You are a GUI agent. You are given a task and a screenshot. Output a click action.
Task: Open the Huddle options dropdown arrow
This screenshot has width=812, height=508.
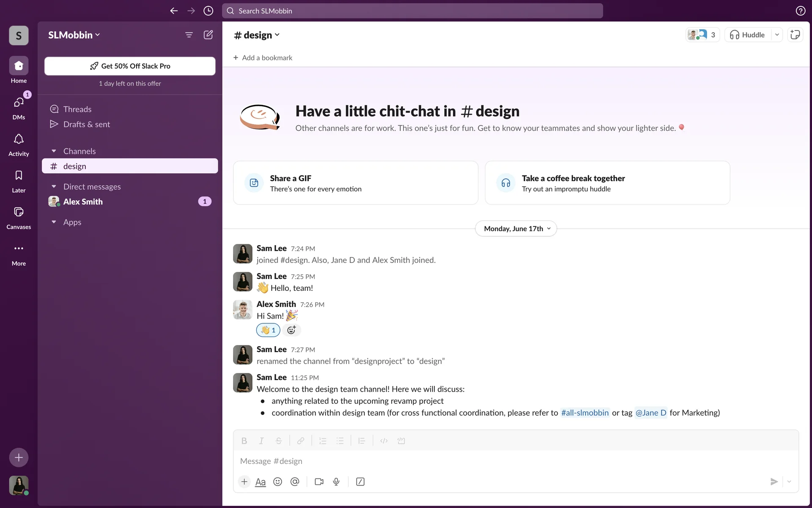[x=777, y=35]
